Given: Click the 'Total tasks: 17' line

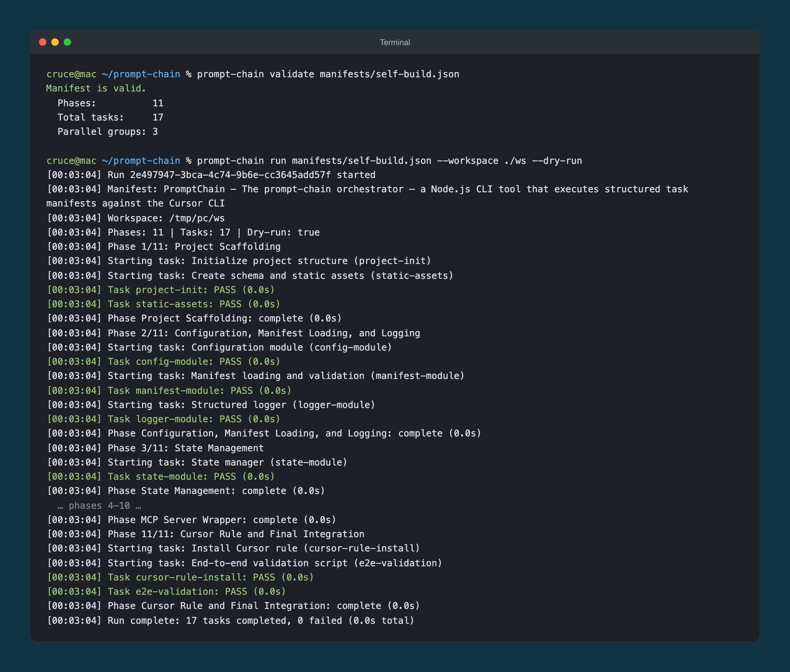Looking at the screenshot, I should click(x=111, y=117).
